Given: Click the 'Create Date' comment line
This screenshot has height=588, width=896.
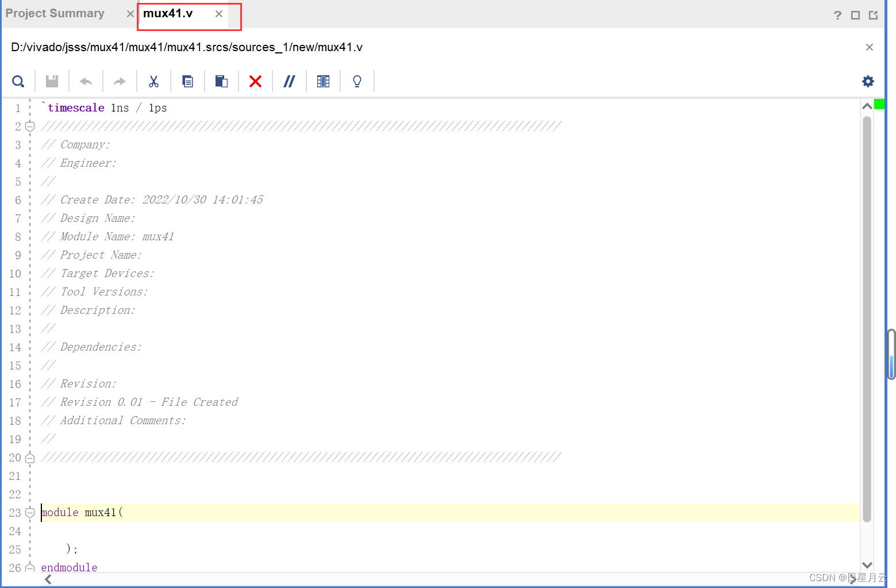Looking at the screenshot, I should point(152,199).
